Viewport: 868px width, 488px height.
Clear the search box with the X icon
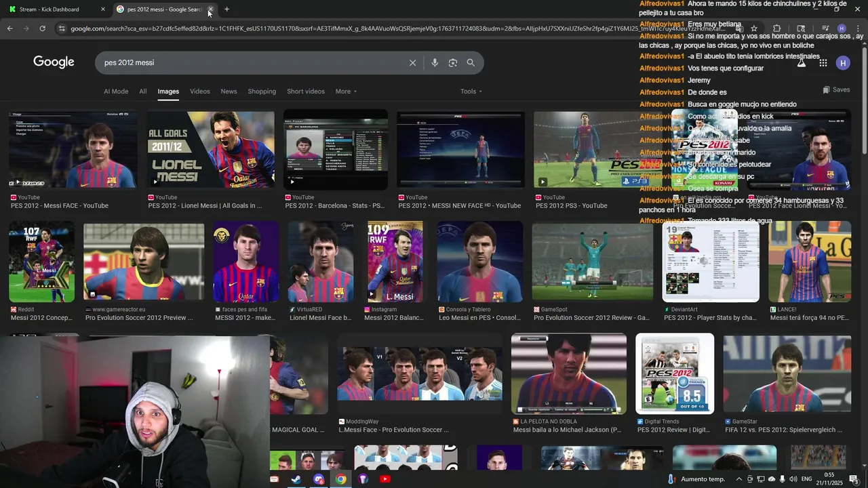tap(412, 62)
